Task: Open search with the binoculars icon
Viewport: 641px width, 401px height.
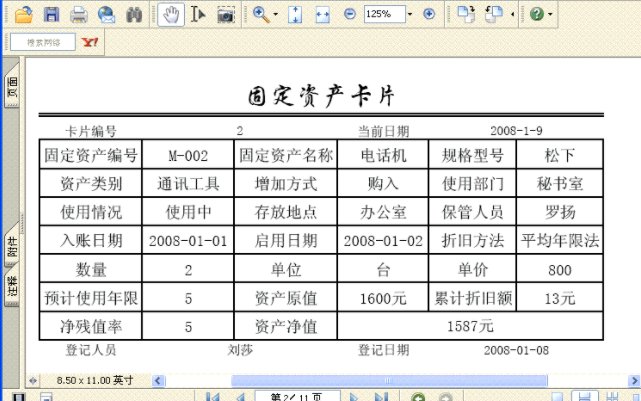Action: tap(134, 15)
